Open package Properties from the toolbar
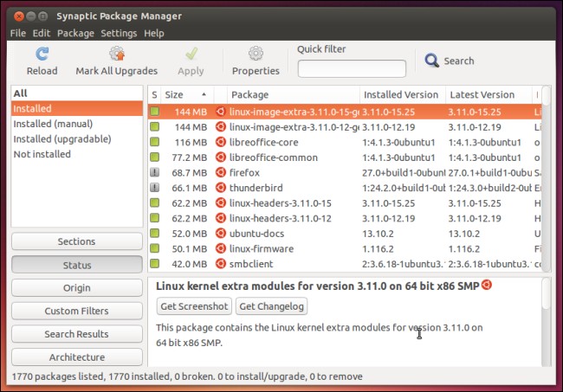Image resolution: width=563 pixels, height=392 pixels. coord(256,61)
